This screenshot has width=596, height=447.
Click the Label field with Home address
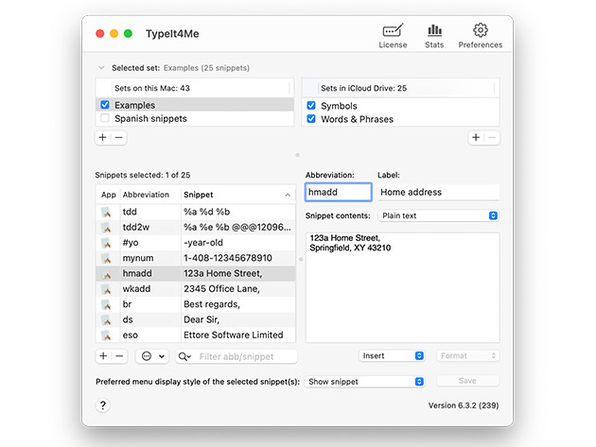click(438, 192)
